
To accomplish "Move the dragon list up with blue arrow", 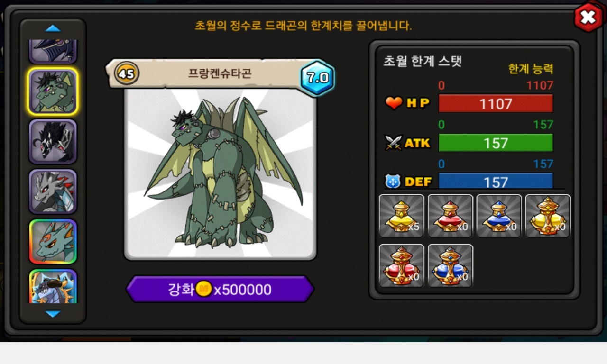I will [x=53, y=29].
